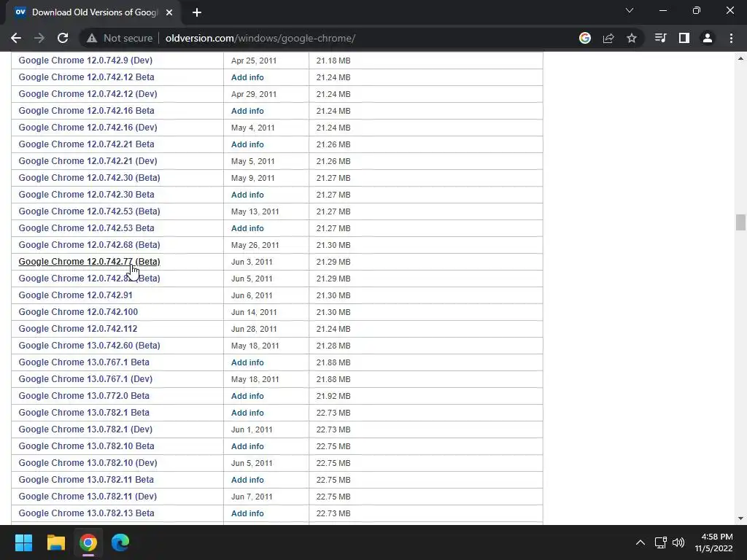Close the Download Old Versions tab

169,12
